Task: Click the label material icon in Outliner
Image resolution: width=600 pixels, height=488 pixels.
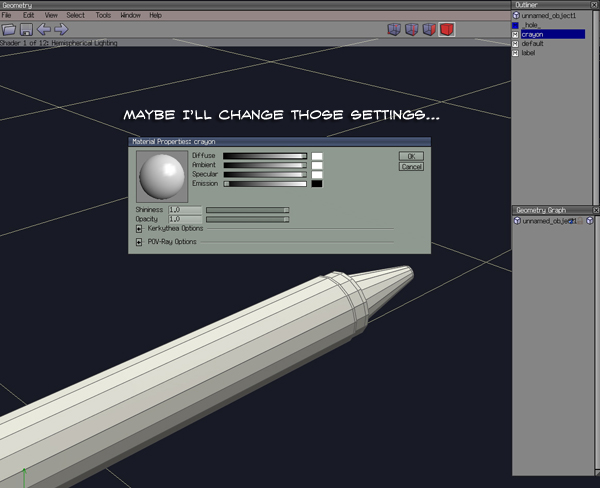Action: (x=515, y=53)
